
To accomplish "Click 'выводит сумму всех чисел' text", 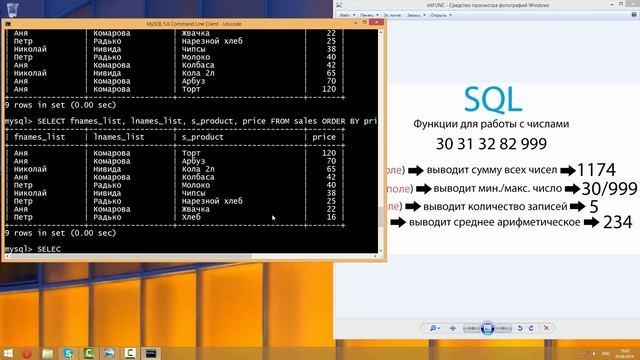I will pos(492,170).
